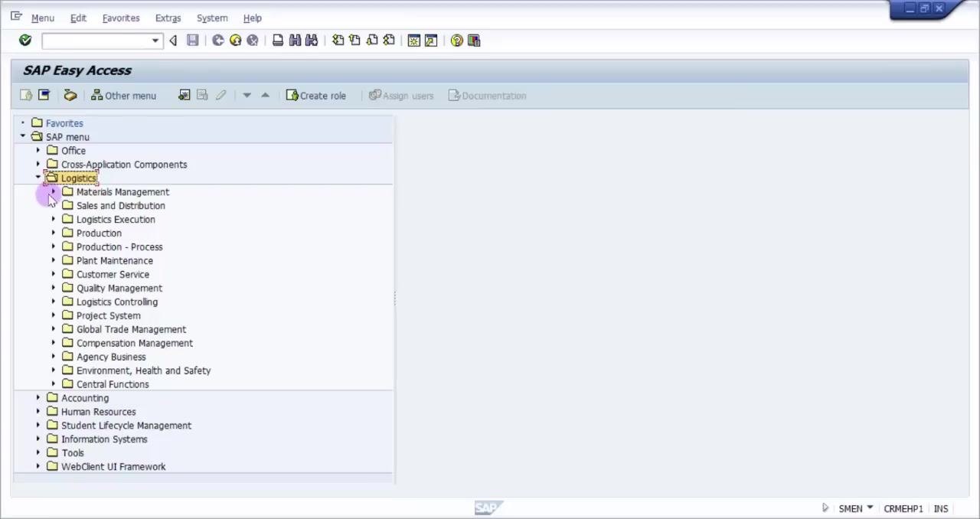The width and height of the screenshot is (980, 519).
Task: Click the green Enter checkmark icon
Action: [25, 41]
